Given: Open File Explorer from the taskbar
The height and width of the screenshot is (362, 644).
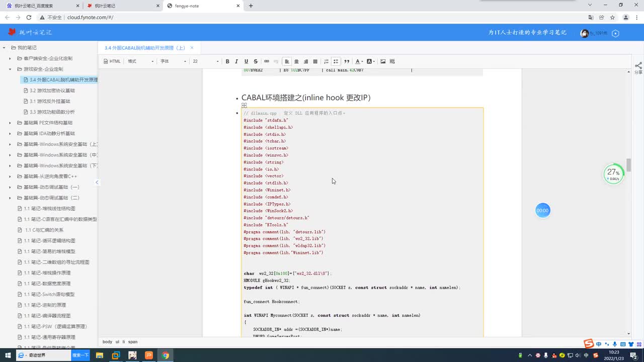Looking at the screenshot, I should pos(100,355).
